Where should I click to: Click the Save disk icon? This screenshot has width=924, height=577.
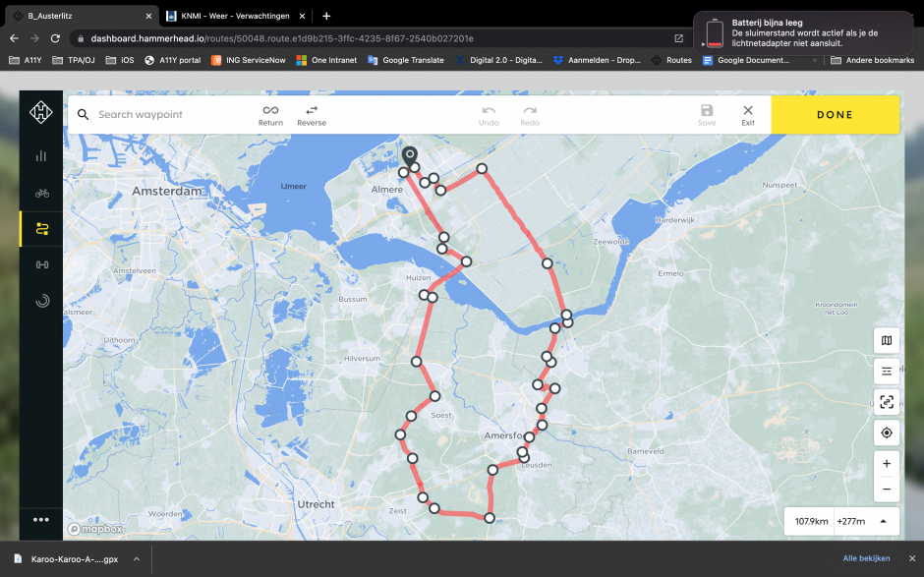coord(707,115)
